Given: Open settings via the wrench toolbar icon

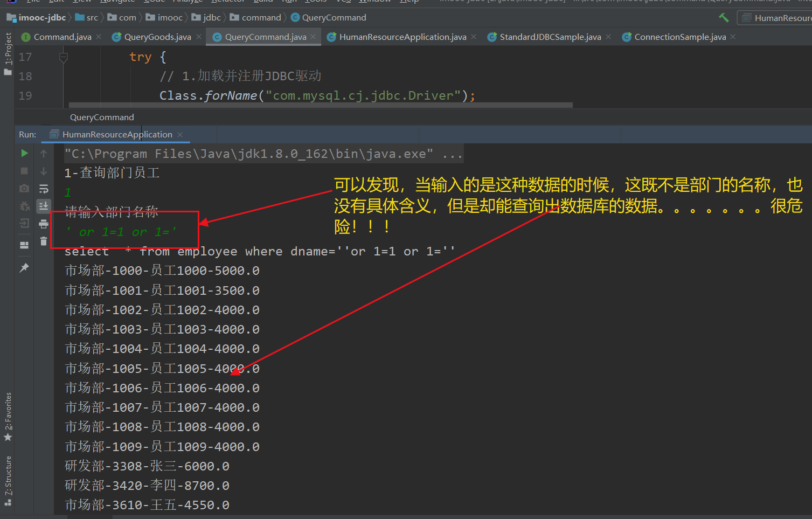Looking at the screenshot, I should 724,17.
